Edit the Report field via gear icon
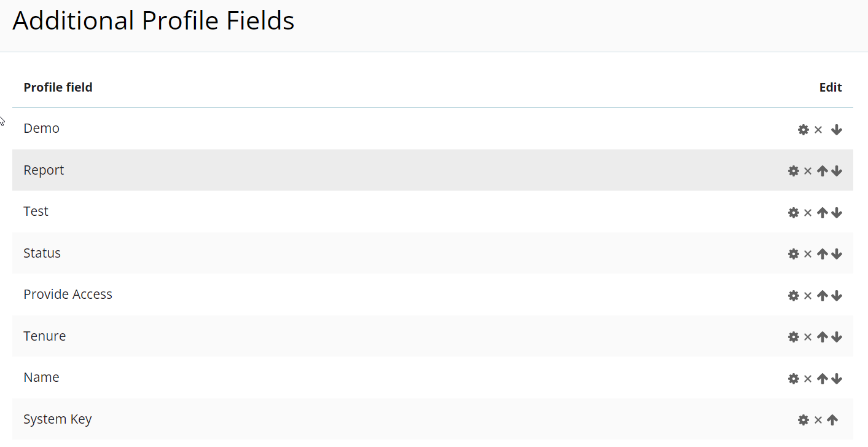The image size is (868, 447). (793, 171)
